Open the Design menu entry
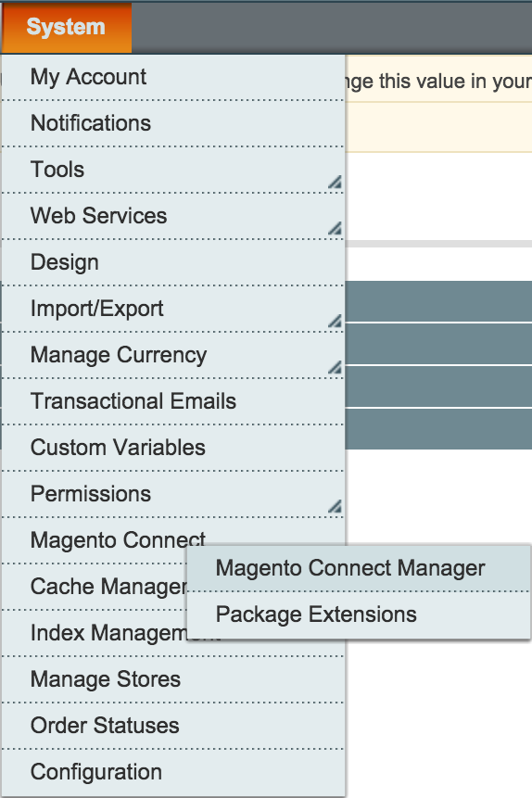 pyautogui.click(x=173, y=262)
